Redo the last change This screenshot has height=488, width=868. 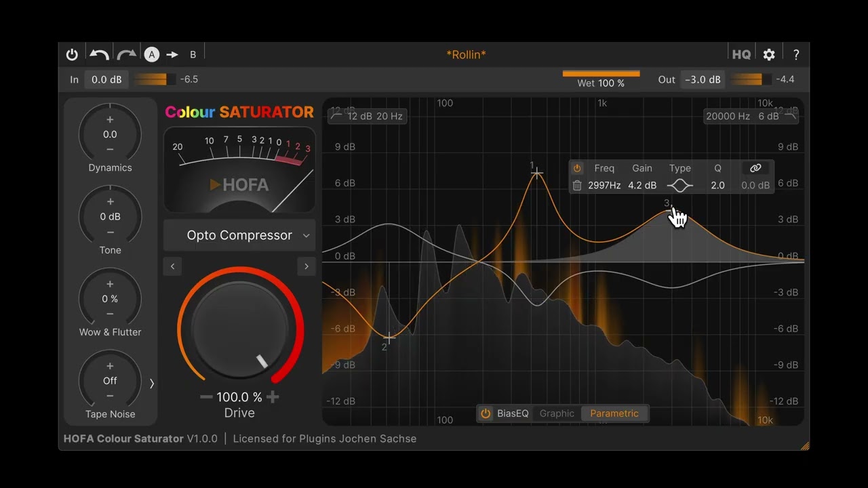126,55
